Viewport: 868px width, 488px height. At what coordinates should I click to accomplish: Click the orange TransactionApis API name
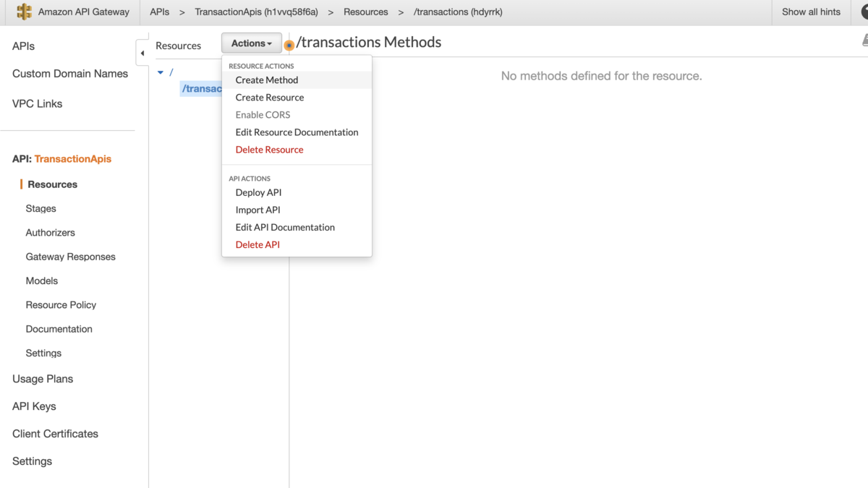(73, 159)
